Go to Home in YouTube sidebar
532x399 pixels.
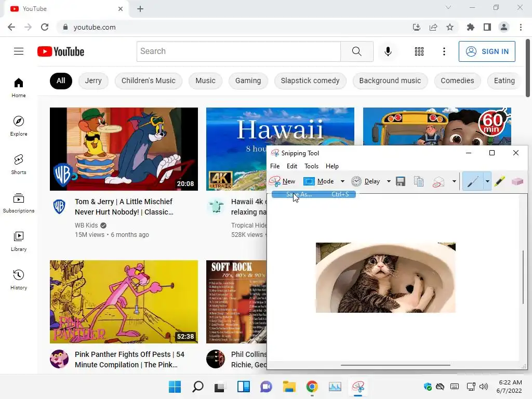coord(19,88)
